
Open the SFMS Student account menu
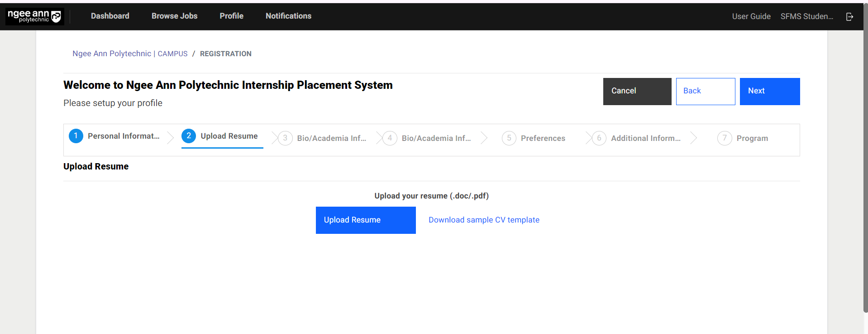coord(806,16)
